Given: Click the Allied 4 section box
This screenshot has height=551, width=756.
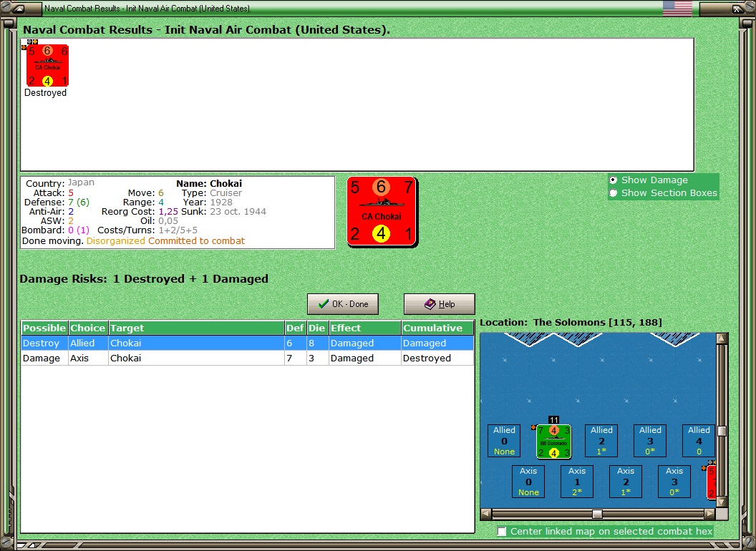Looking at the screenshot, I should (x=699, y=441).
